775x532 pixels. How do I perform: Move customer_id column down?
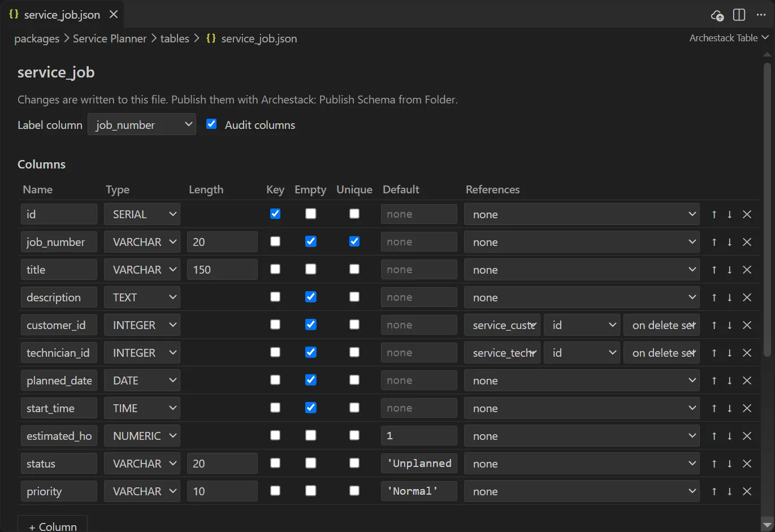tap(730, 325)
